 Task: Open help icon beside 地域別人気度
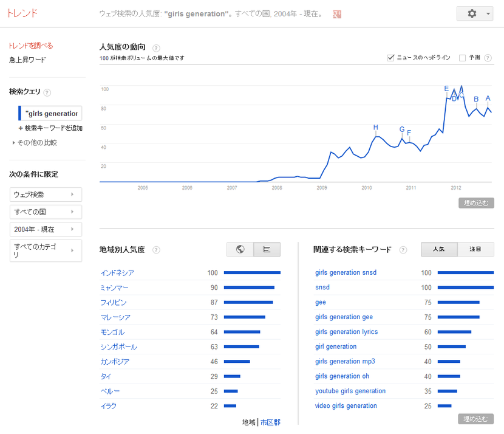click(x=156, y=250)
